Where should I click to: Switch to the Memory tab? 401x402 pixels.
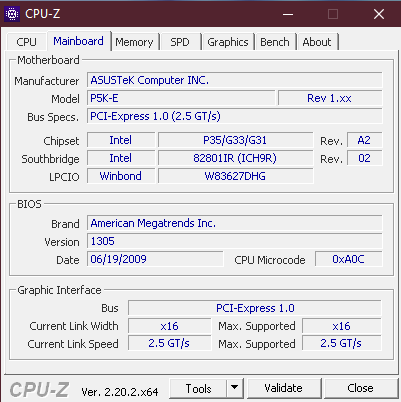pos(134,42)
